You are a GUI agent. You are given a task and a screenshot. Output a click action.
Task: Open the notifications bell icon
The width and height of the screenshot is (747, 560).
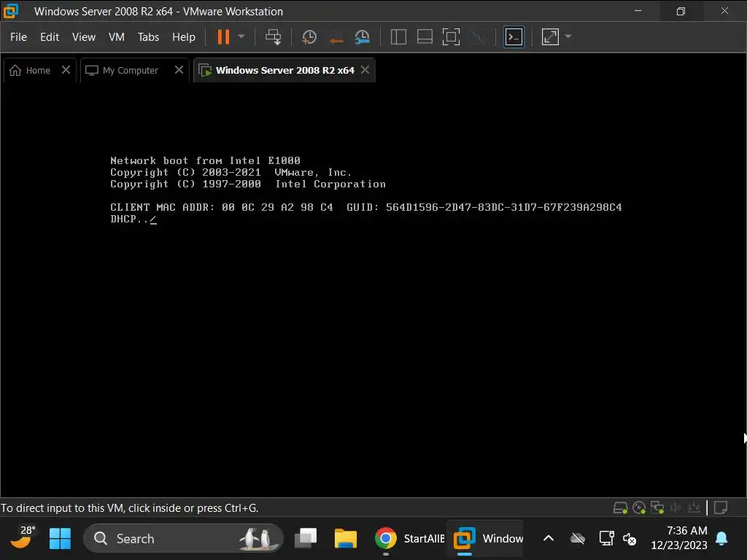(721, 539)
